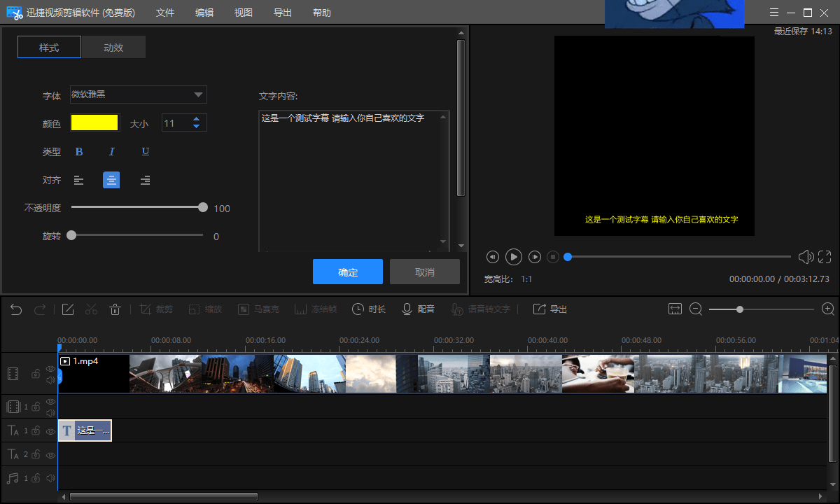Hide the first text track with eye toggle
840x504 pixels.
pyautogui.click(x=50, y=431)
